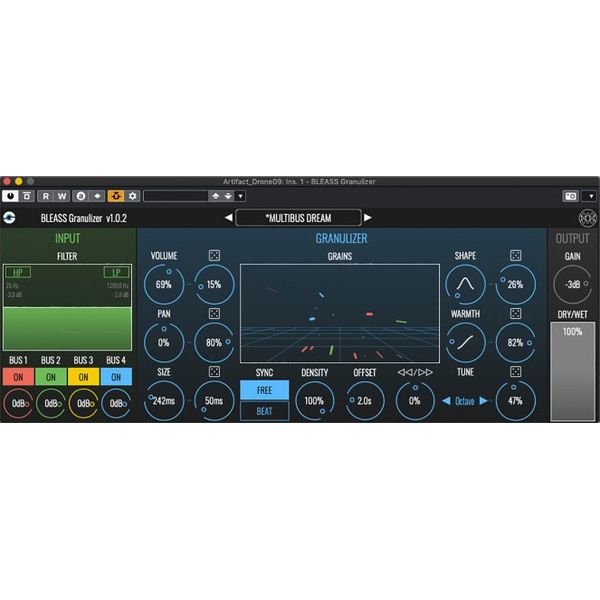
Task: Click the dice icon beside PAN
Action: point(214,313)
